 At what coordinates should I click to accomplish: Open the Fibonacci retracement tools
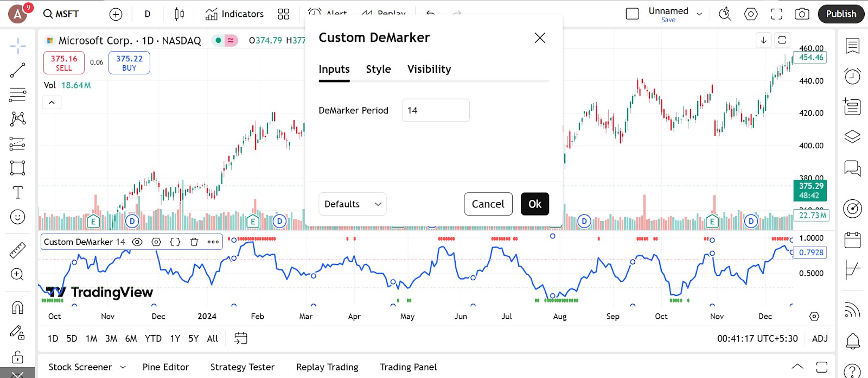point(17,94)
